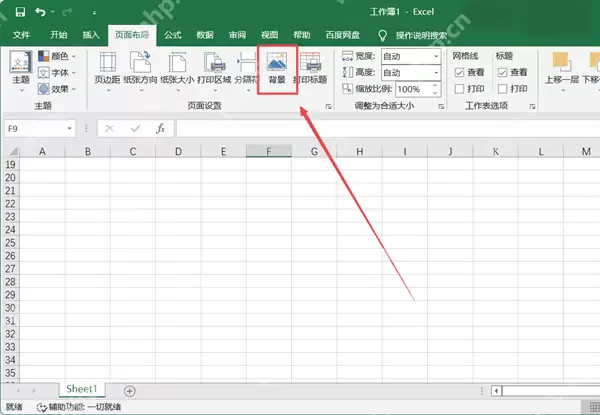
Task: Open the 纸张方向 orientation menu
Action: (x=140, y=72)
